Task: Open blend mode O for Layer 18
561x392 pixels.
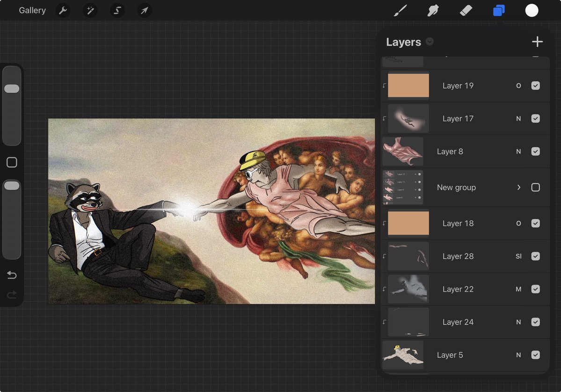Action: [x=518, y=223]
